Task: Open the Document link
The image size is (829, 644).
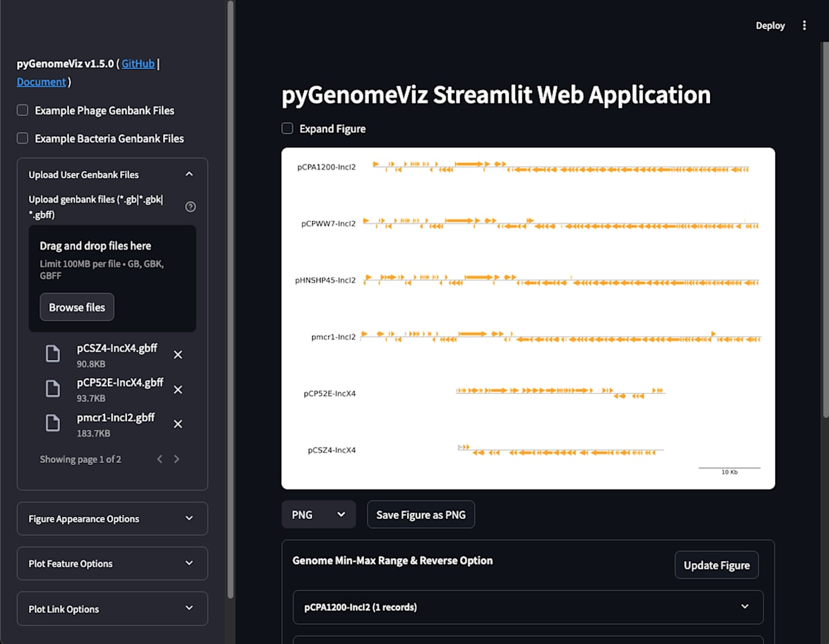Action: (41, 82)
